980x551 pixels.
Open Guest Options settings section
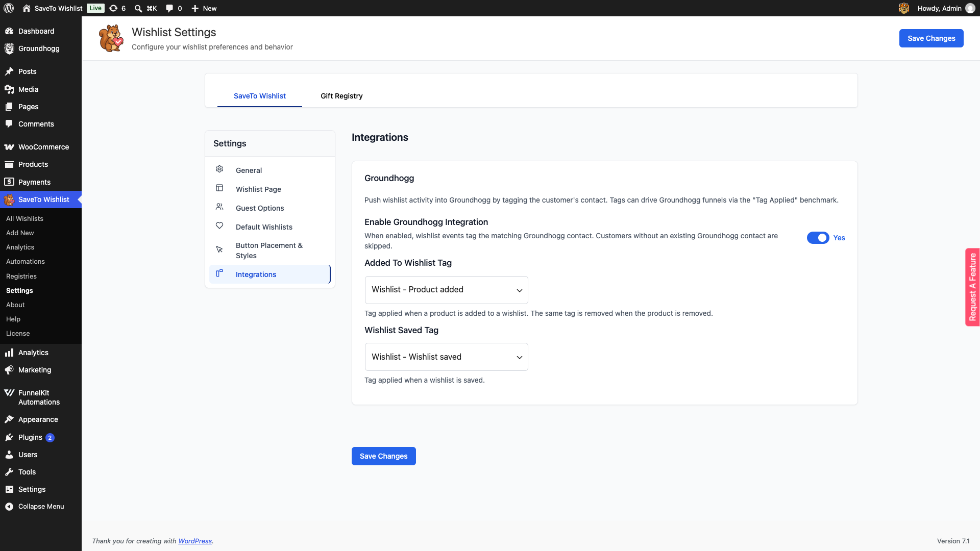coord(270,208)
